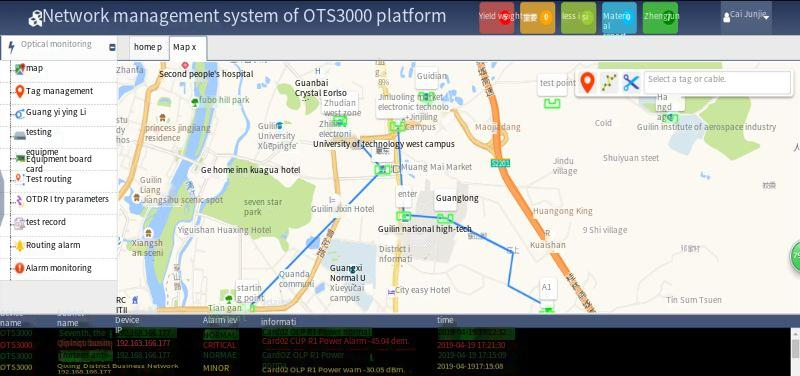Click the alarm list vertical scrollbar

(795, 352)
